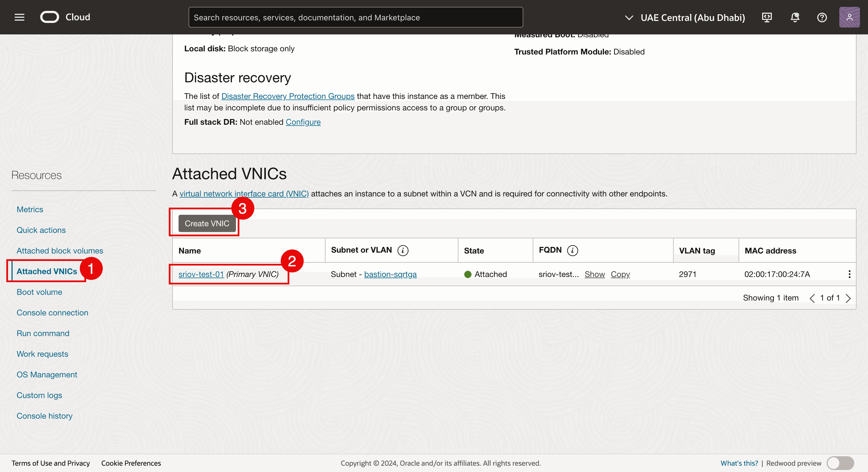Open the user profile avatar menu
The height and width of the screenshot is (472, 868).
click(x=849, y=17)
